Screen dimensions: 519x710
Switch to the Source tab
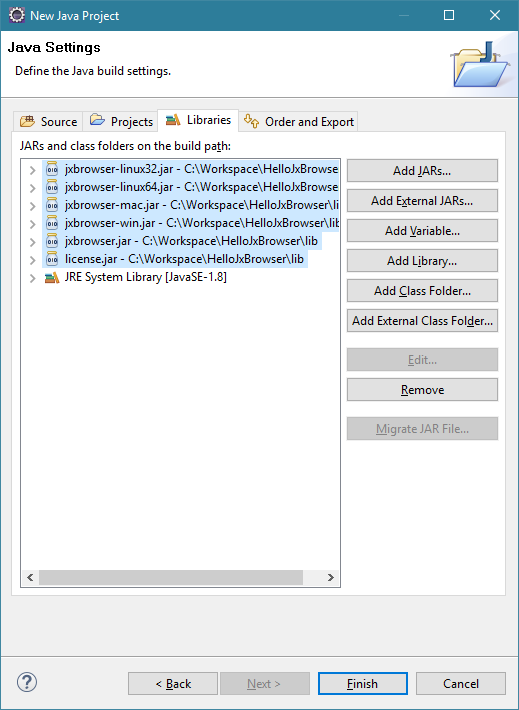48,121
